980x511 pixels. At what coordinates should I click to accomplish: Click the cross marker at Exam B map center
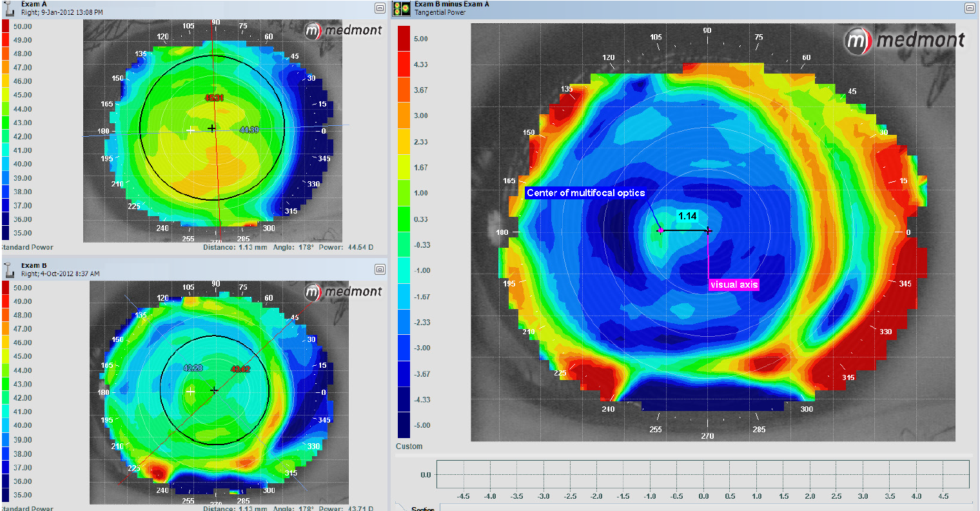pos(214,390)
